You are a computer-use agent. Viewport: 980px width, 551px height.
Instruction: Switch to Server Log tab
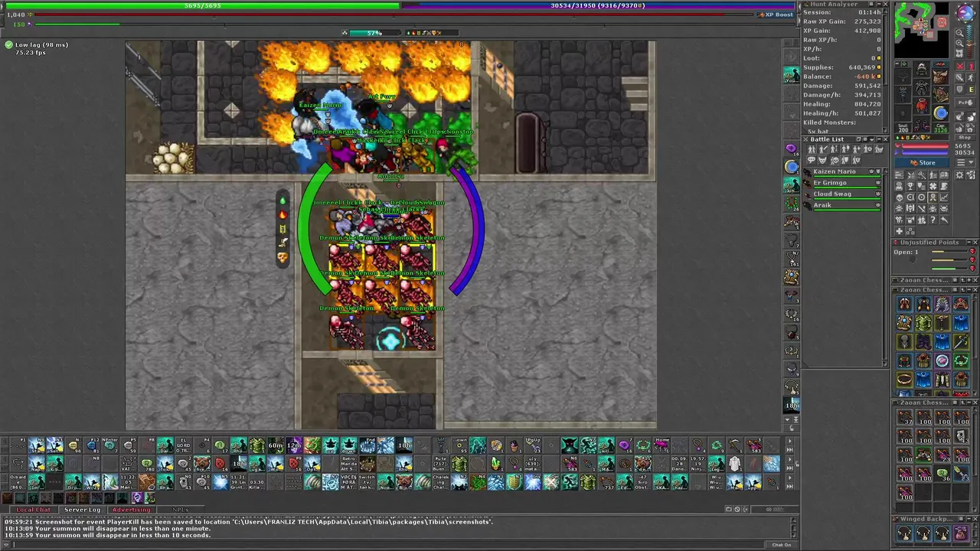point(82,510)
